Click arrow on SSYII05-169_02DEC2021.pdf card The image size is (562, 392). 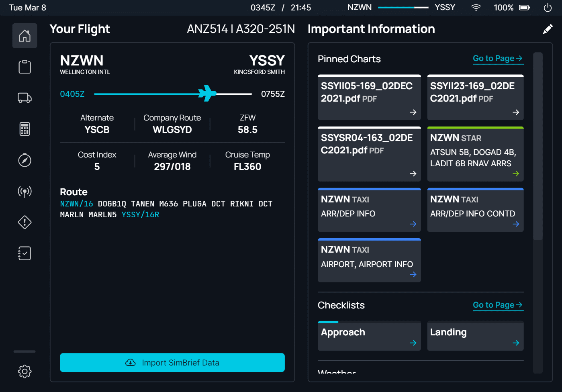coord(413,112)
